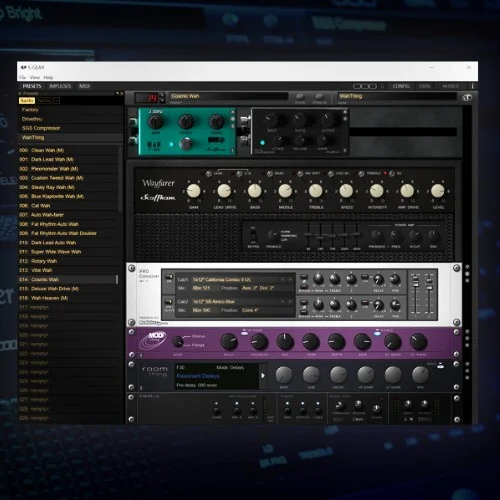500x500 pixels.
Task: Toggle the Cab2 on switch in the Pro Convolver
Action: (x=169, y=303)
